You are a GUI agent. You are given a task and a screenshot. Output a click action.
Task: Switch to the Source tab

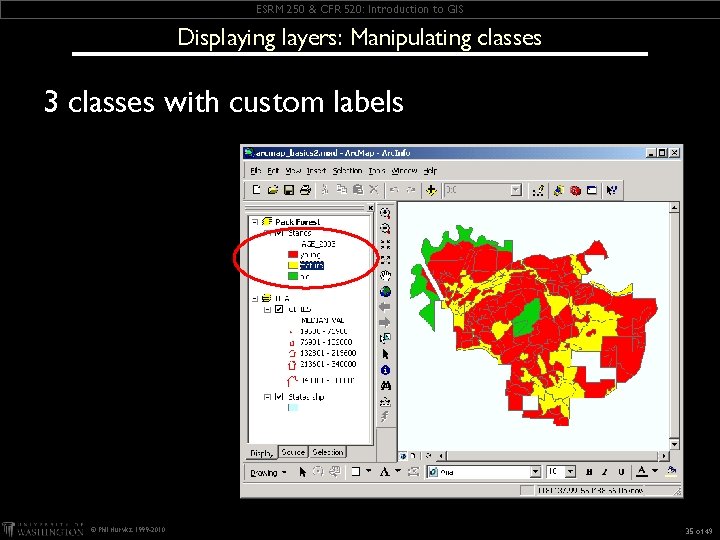point(293,452)
